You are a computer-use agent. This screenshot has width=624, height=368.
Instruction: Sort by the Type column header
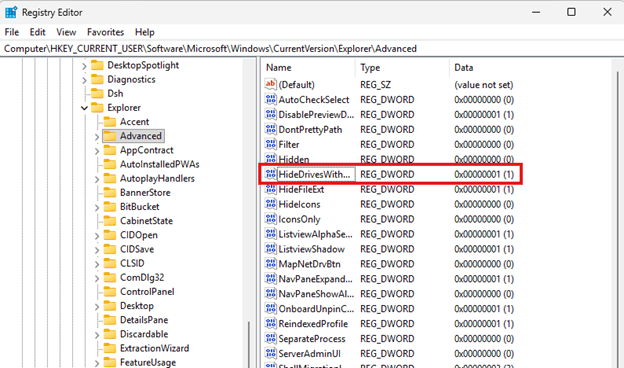[402, 68]
